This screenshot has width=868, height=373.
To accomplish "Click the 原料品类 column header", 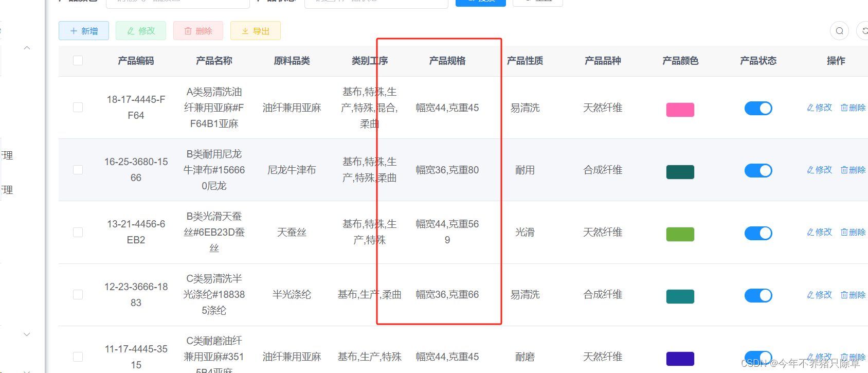I will click(292, 61).
